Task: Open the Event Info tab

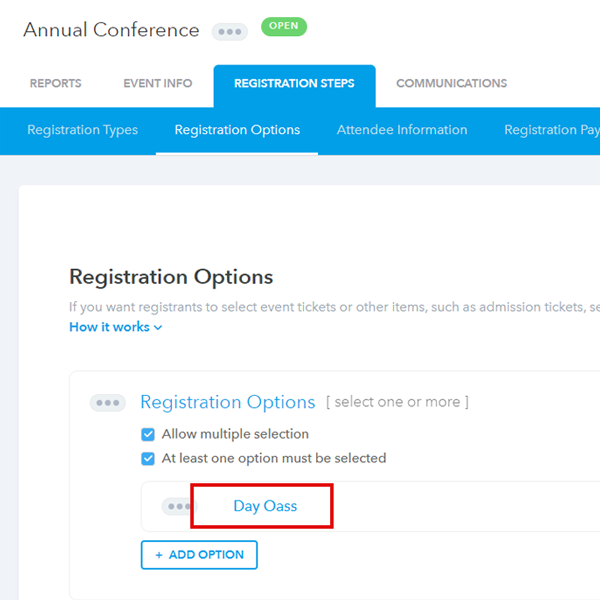Action: [x=158, y=84]
